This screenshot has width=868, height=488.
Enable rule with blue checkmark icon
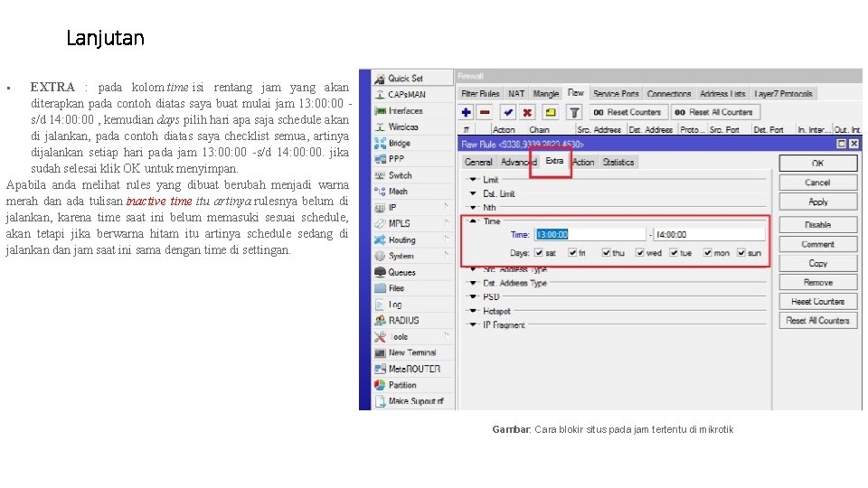click(507, 112)
